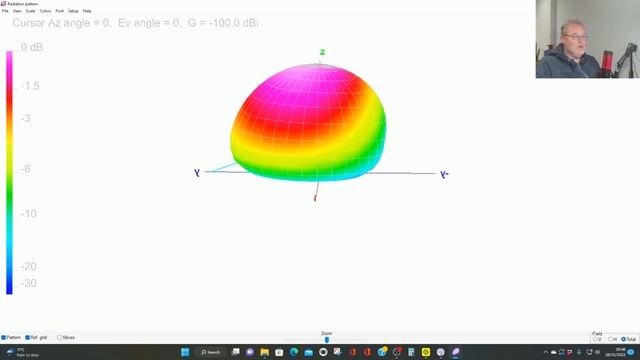Screen dimensions: 640x360
Task: Enable the Slices checkbox
Action: click(60, 338)
